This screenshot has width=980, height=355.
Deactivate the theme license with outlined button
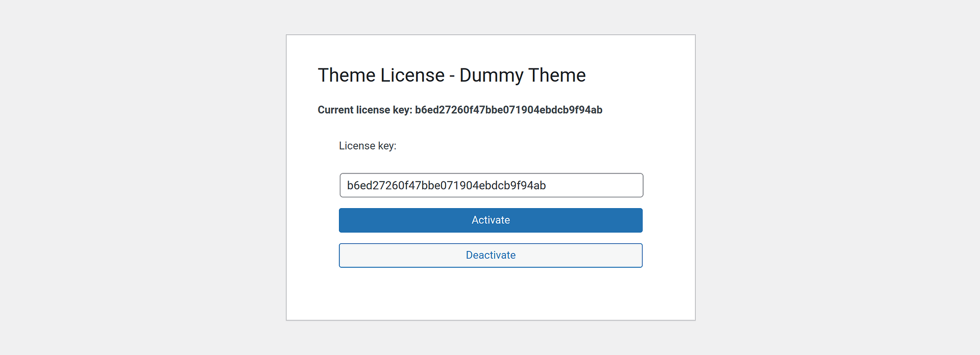[491, 256]
